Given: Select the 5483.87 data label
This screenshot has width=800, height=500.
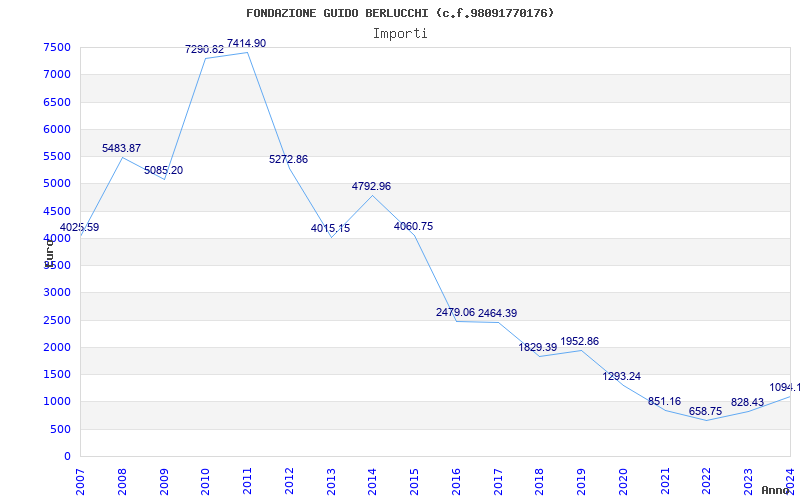Looking at the screenshot, I should (121, 148).
